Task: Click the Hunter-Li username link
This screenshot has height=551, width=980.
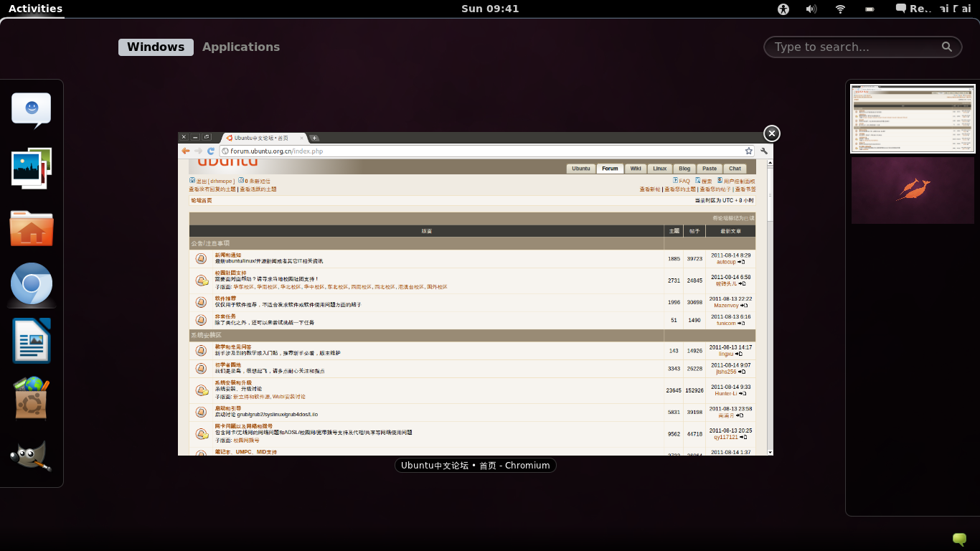Action: coord(726,393)
